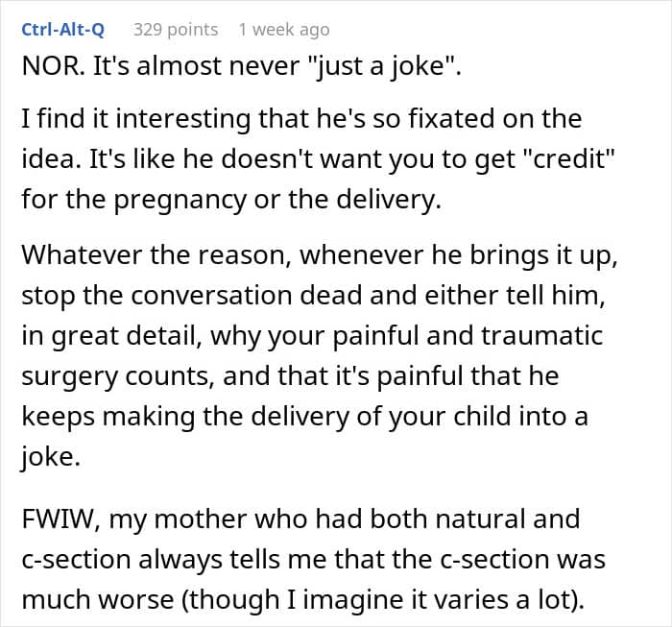Open the "1 week ago" timestamp permalink
The height and width of the screenshot is (627, 672).
(x=283, y=30)
